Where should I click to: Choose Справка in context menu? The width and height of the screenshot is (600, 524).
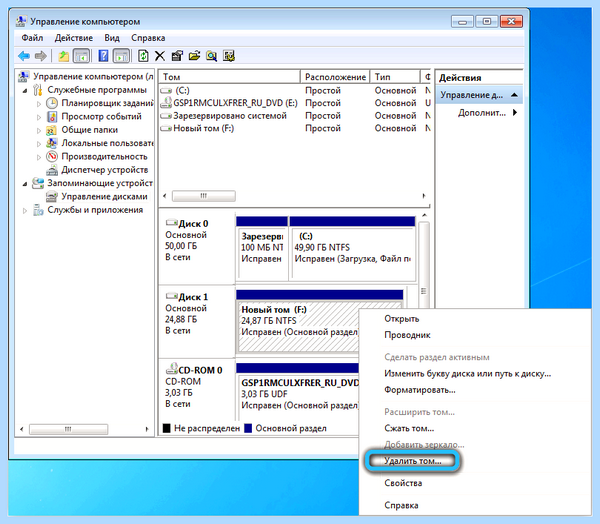coord(401,505)
